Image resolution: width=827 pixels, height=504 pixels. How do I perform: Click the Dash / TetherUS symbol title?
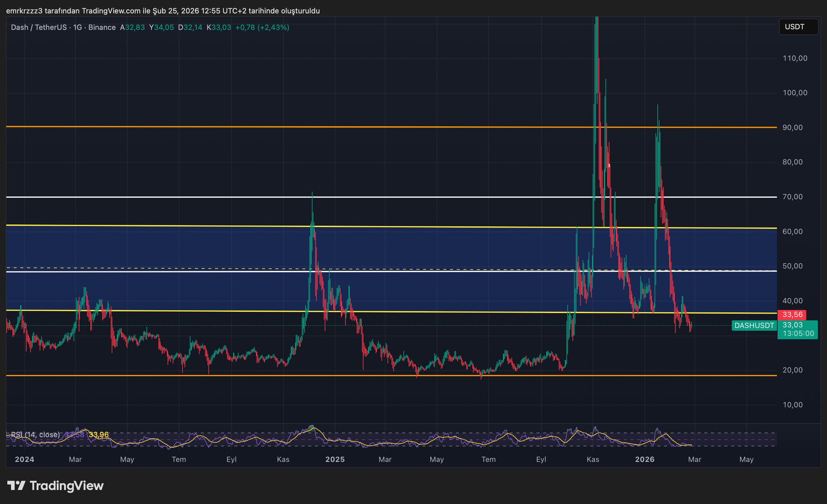(39, 27)
